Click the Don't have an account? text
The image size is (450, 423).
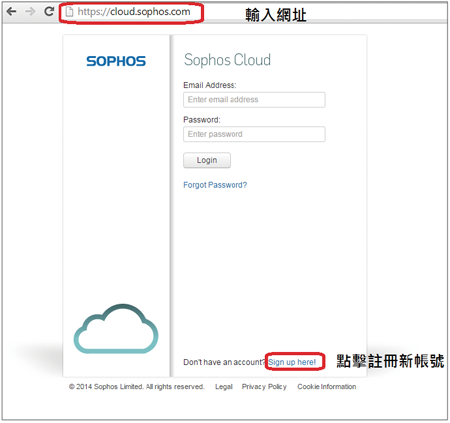pyautogui.click(x=224, y=362)
